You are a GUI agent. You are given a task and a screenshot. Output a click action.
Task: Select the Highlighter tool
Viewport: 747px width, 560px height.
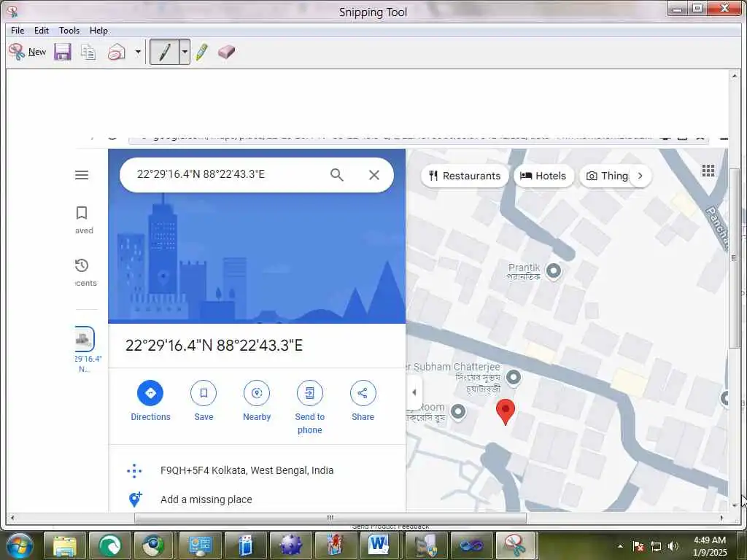(202, 52)
